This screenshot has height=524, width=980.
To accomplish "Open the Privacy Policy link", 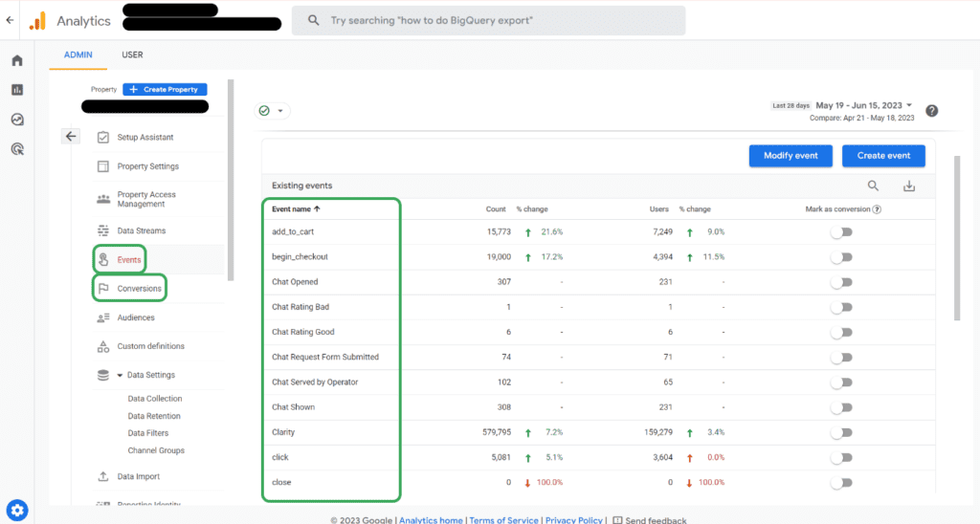I will pos(574,519).
